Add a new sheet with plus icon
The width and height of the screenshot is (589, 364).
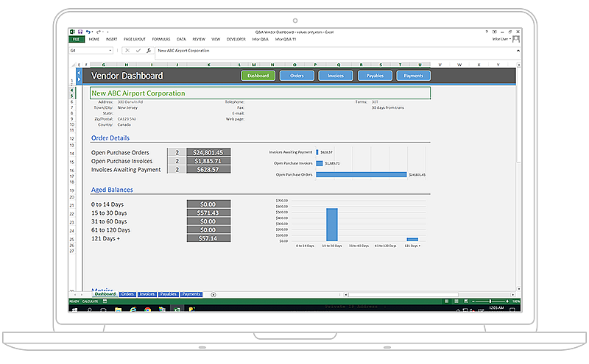[214, 294]
